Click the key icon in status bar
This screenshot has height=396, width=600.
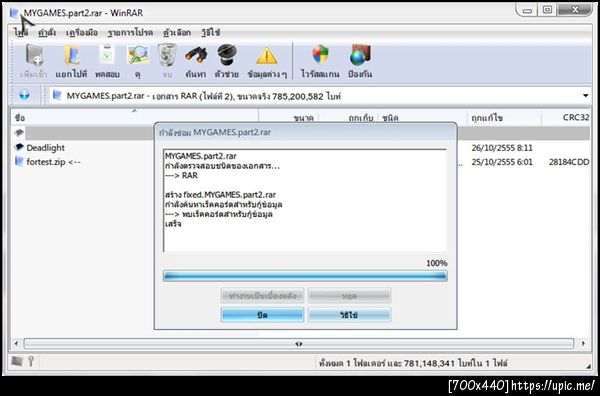[x=31, y=361]
